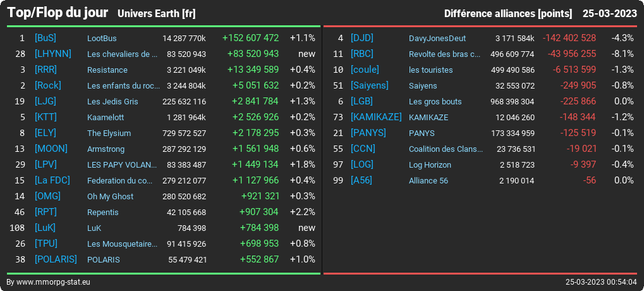Select the [RBC] tag
Image resolution: width=644 pixels, height=291 pixels.
pyautogui.click(x=362, y=54)
